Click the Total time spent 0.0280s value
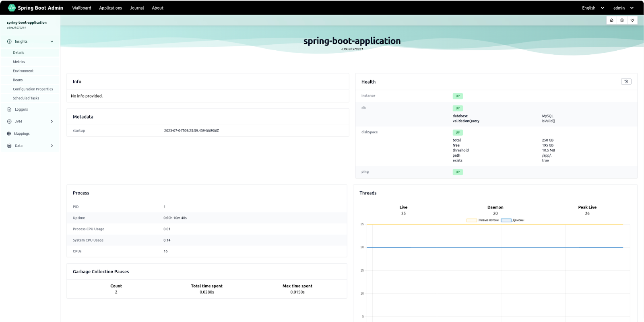The image size is (644, 322). tap(207, 292)
